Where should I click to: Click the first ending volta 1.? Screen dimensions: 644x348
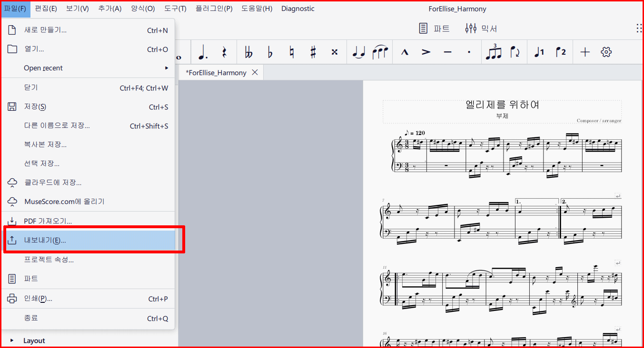(x=536, y=202)
